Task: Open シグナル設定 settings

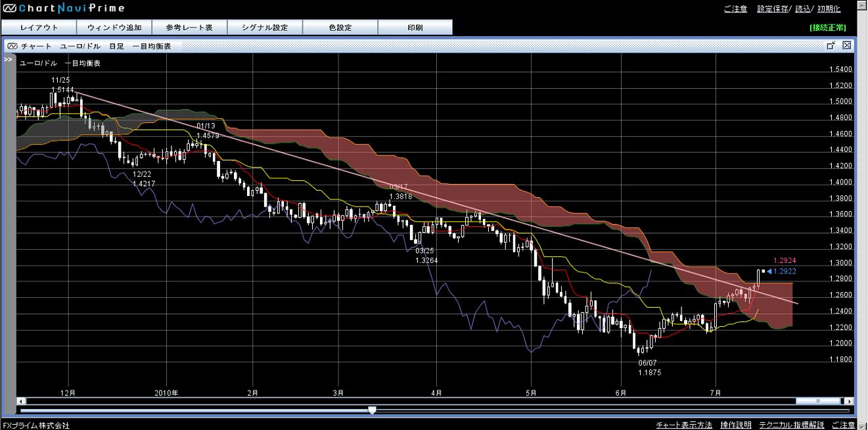Action: click(265, 28)
